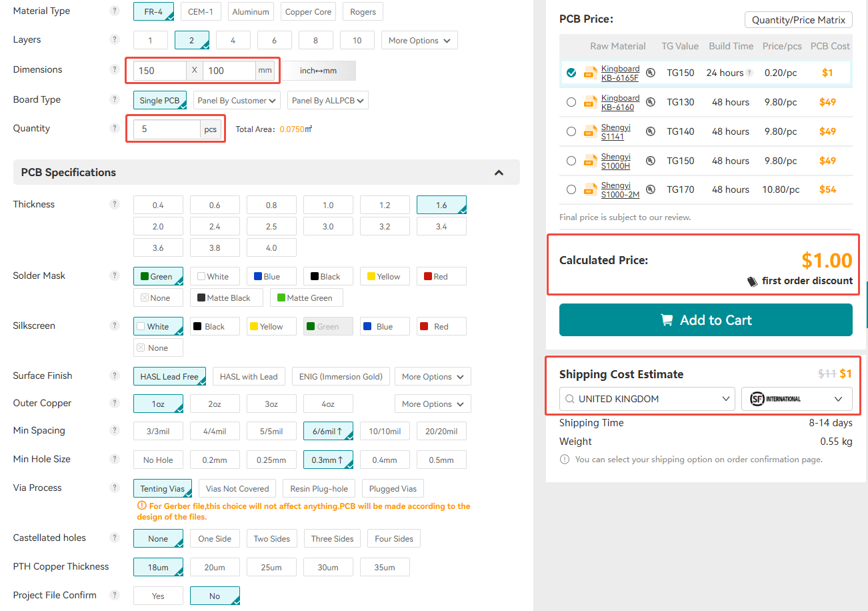The width and height of the screenshot is (868, 611).
Task: Select 1.2 board thickness
Action: (385, 205)
